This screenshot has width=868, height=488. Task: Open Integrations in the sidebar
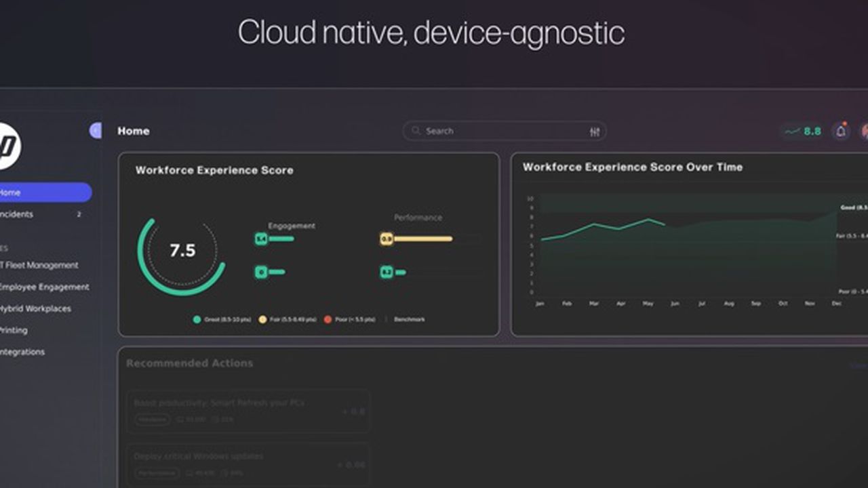coord(22,352)
